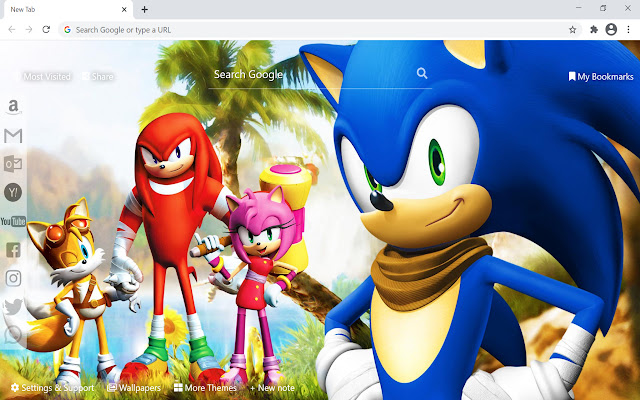The width and height of the screenshot is (640, 400).
Task: Open the Facebook shortcut icon
Action: coord(13,250)
